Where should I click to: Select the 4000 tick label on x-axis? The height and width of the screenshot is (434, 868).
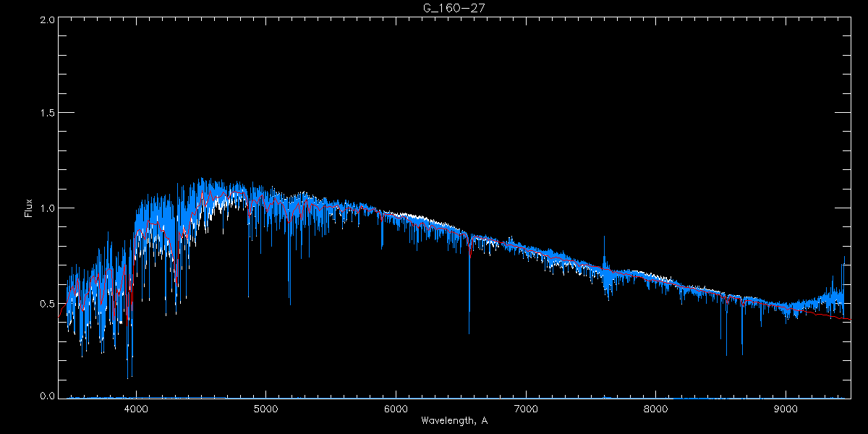tap(136, 407)
